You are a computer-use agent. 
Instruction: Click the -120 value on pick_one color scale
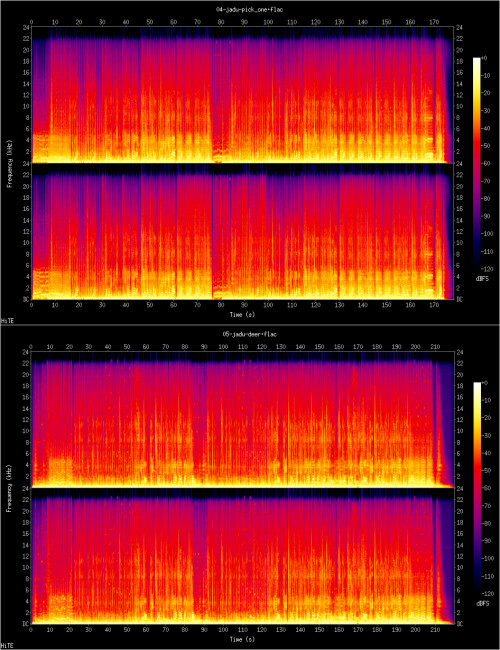486,269
